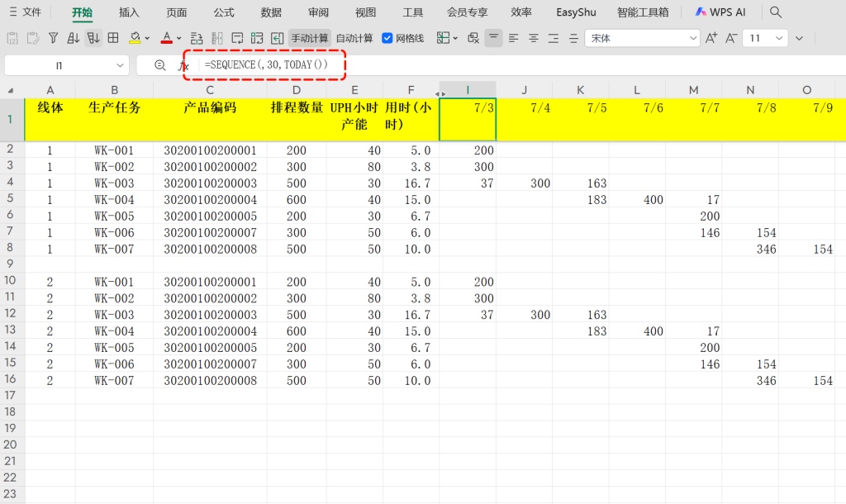Open the EasyShu tab

pyautogui.click(x=576, y=12)
